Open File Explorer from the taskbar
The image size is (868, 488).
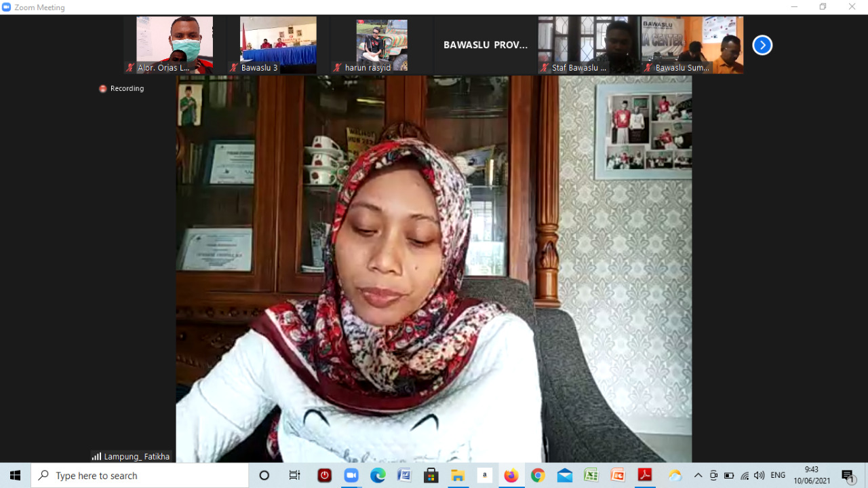pos(458,476)
